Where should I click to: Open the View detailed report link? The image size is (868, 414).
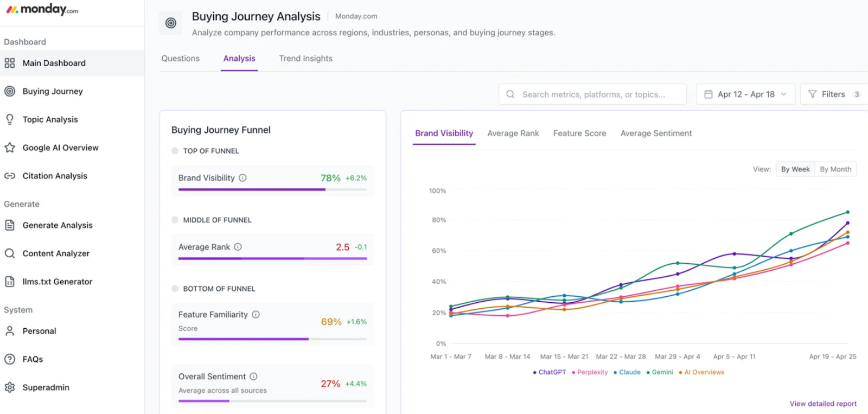[x=823, y=404]
